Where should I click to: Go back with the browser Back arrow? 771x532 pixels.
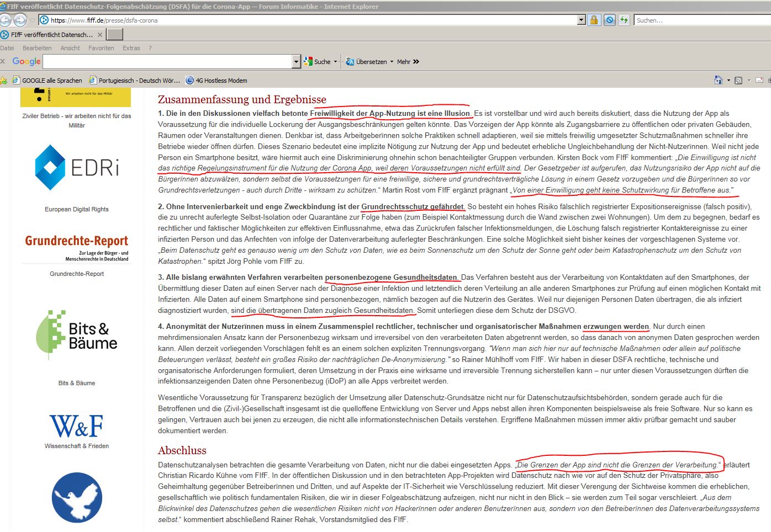tap(4, 20)
